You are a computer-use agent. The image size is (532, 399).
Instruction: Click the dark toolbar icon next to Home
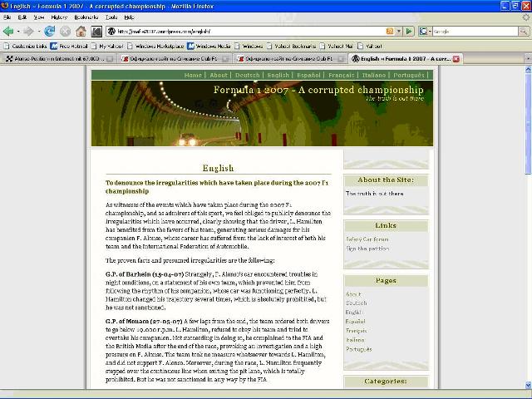(x=96, y=32)
